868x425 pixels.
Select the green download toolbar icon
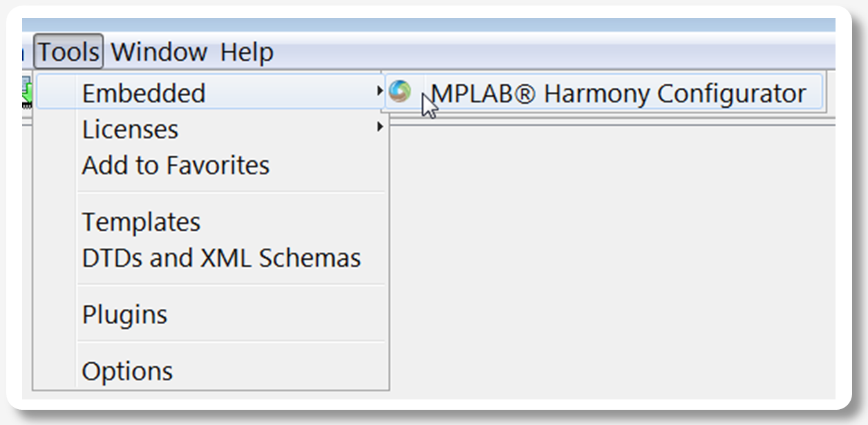pyautogui.click(x=25, y=93)
